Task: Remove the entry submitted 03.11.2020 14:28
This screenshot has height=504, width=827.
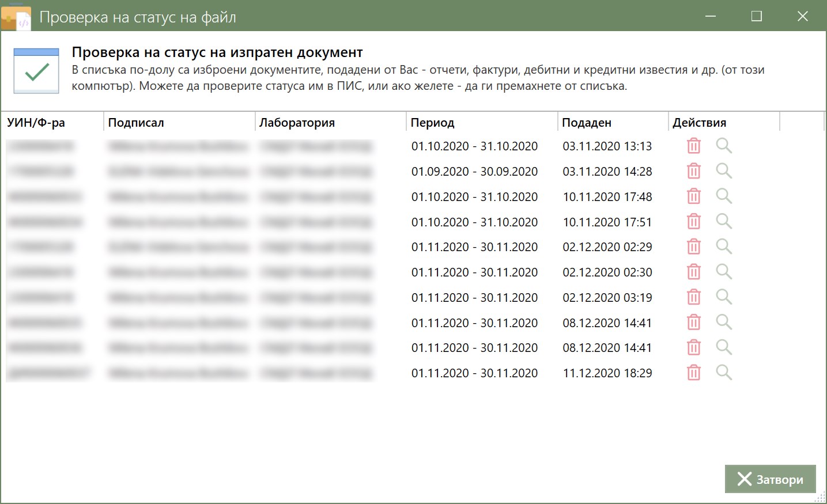Action: [x=694, y=171]
